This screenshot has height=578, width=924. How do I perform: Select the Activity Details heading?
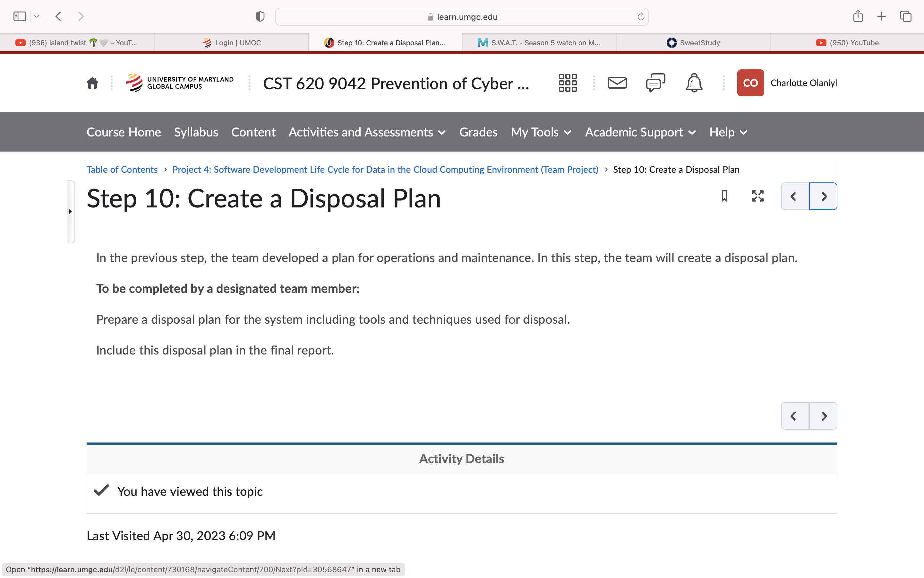pos(462,459)
